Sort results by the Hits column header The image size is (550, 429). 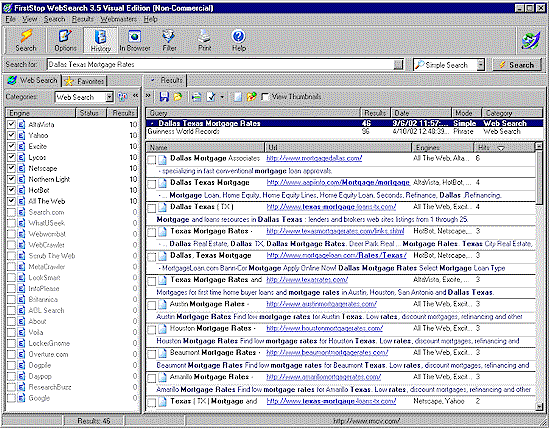pos(503,148)
